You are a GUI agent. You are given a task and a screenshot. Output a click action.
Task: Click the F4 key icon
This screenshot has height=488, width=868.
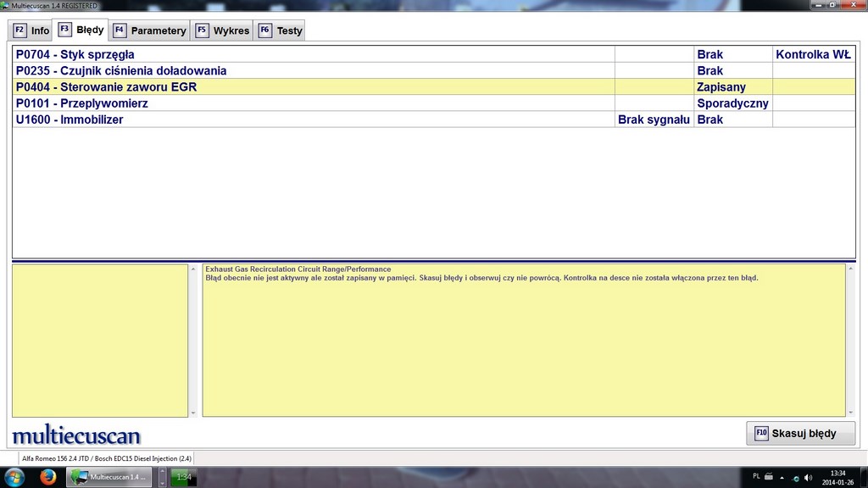coord(119,30)
